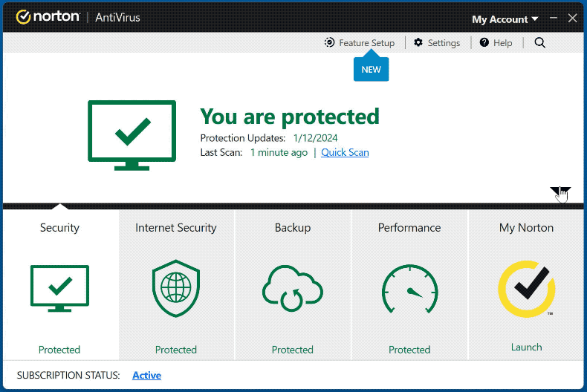Click the Help question mark icon
This screenshot has height=392, width=587.
click(x=484, y=42)
